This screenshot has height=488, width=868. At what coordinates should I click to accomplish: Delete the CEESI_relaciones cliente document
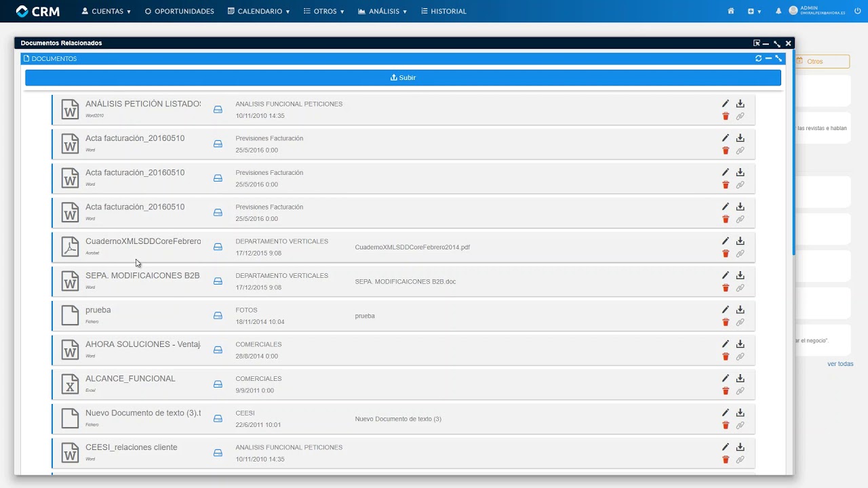(x=726, y=460)
